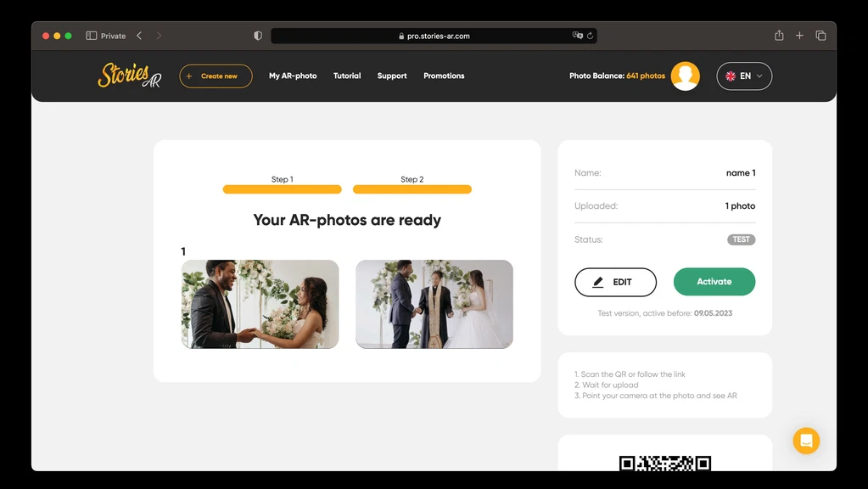This screenshot has height=489, width=868.
Task: Click the EDIT button
Action: [615, 282]
